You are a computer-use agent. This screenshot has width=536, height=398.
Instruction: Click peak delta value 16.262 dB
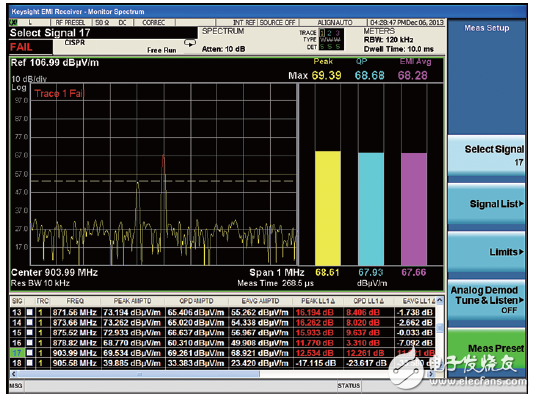point(314,322)
